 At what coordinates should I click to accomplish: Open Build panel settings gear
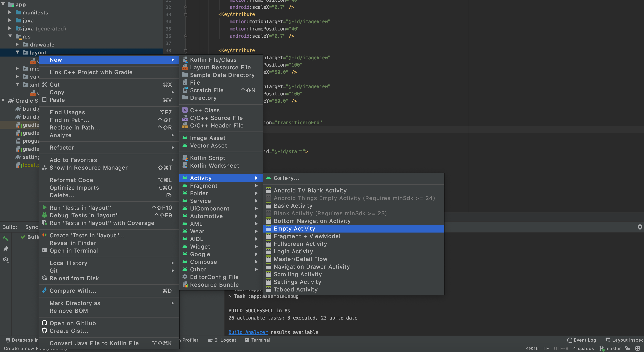coord(640,227)
